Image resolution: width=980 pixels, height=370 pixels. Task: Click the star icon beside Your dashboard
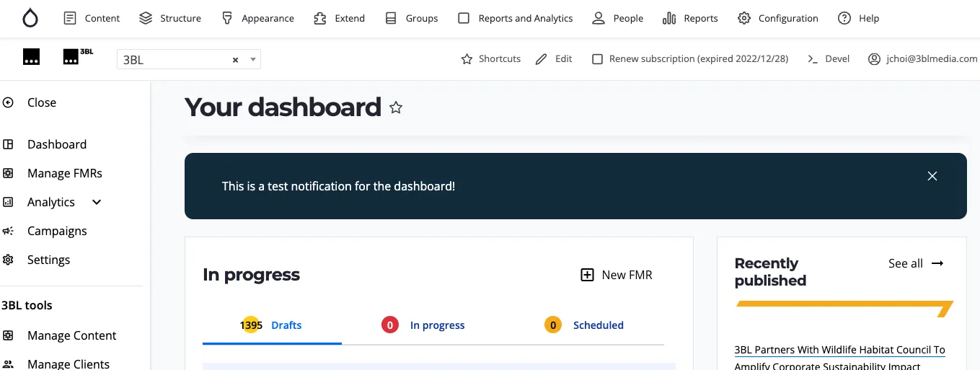click(396, 108)
